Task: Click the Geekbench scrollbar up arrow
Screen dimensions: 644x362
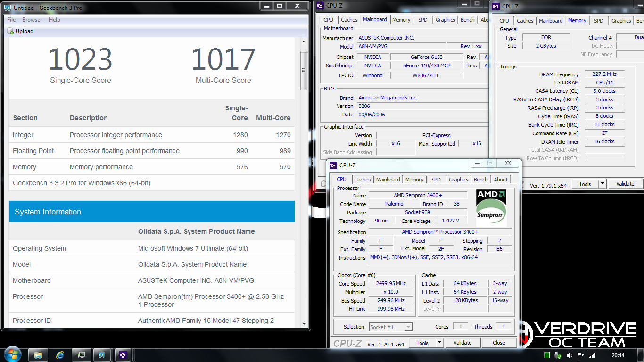Action: (x=304, y=42)
